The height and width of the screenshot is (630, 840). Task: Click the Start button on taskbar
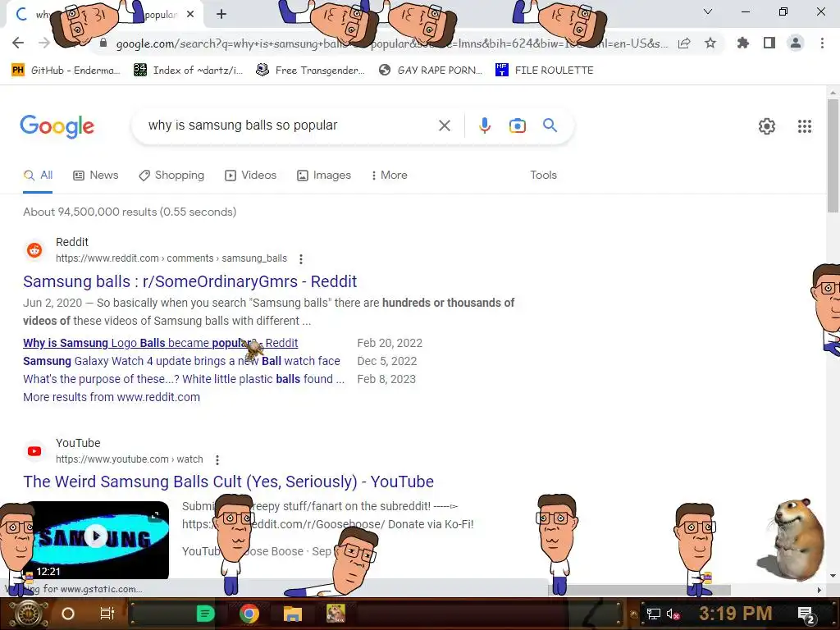click(28, 614)
